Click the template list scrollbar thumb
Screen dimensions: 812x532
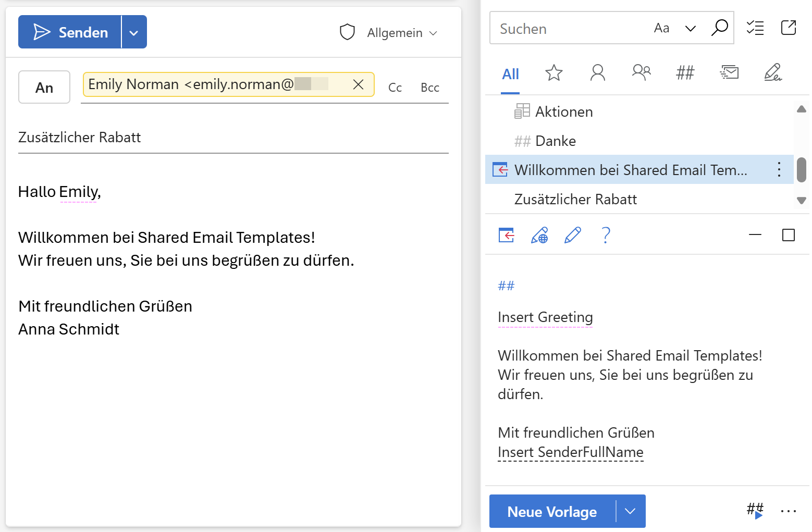click(x=802, y=169)
